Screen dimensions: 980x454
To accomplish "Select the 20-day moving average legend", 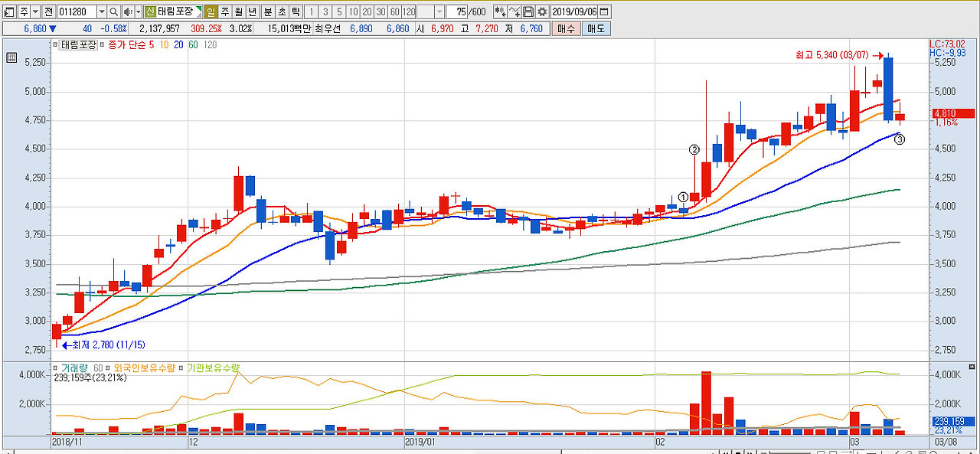I will (x=178, y=45).
